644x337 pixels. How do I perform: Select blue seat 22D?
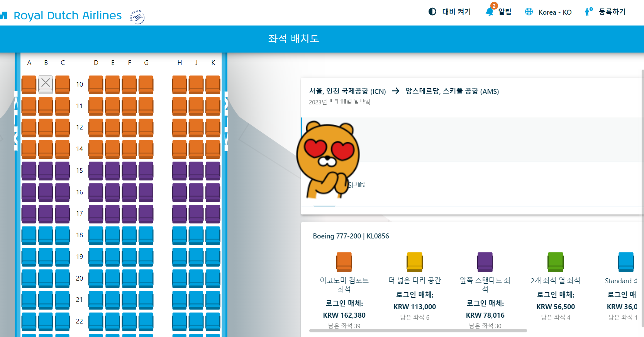96,322
